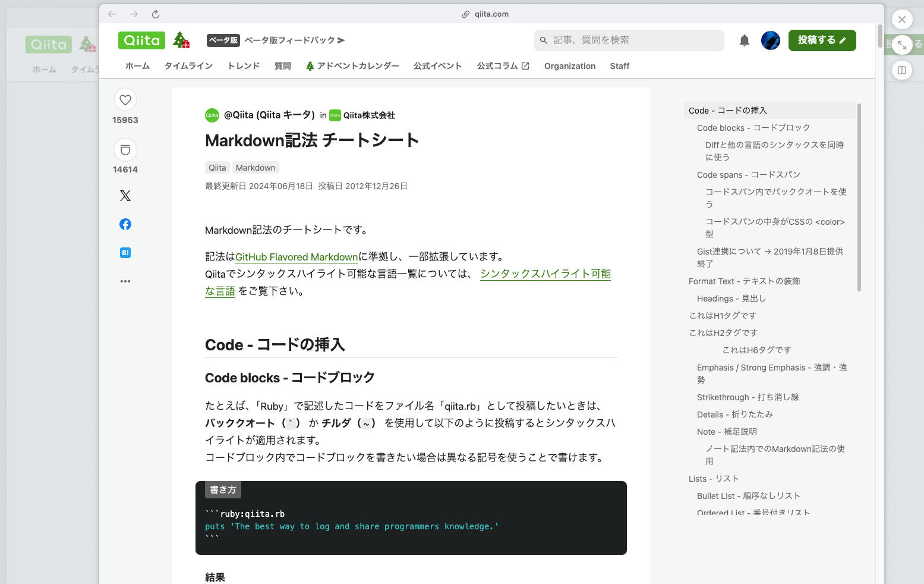Screen dimensions: 924x584
Task: Open the トレンド navigation tab
Action: pyautogui.click(x=242, y=66)
